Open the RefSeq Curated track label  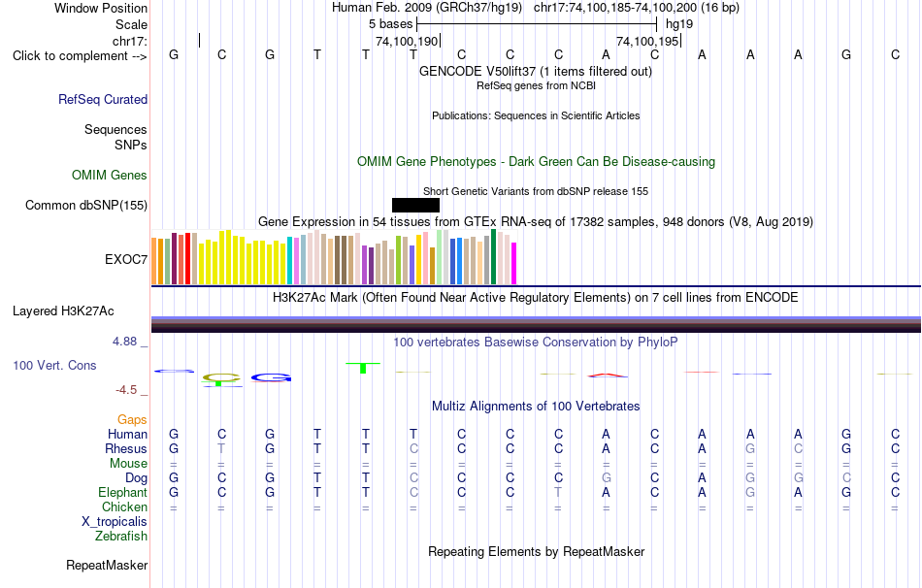pyautogui.click(x=103, y=99)
